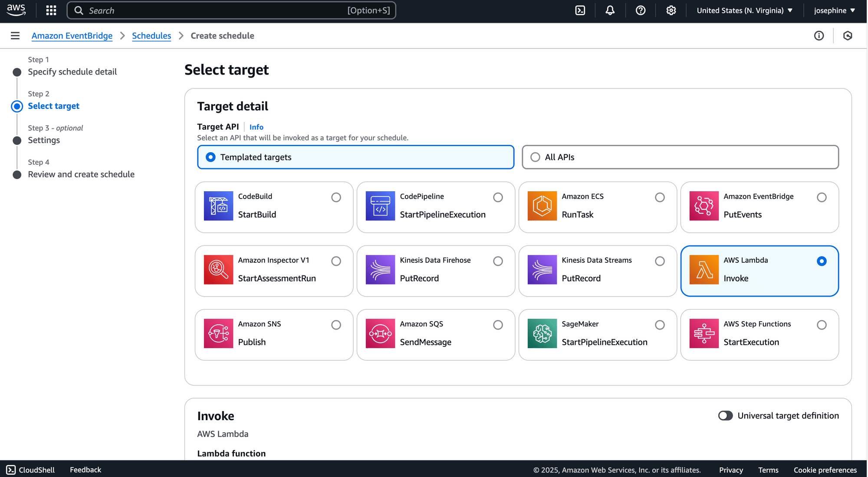Select the All APIs radio option
Viewport: 868px width, 477px height.
point(535,157)
